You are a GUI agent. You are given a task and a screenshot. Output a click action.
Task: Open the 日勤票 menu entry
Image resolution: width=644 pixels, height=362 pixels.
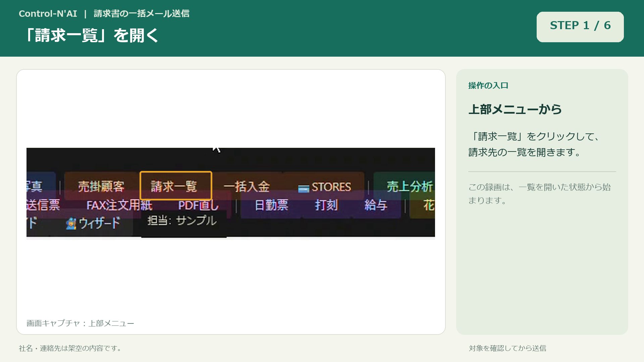272,205
